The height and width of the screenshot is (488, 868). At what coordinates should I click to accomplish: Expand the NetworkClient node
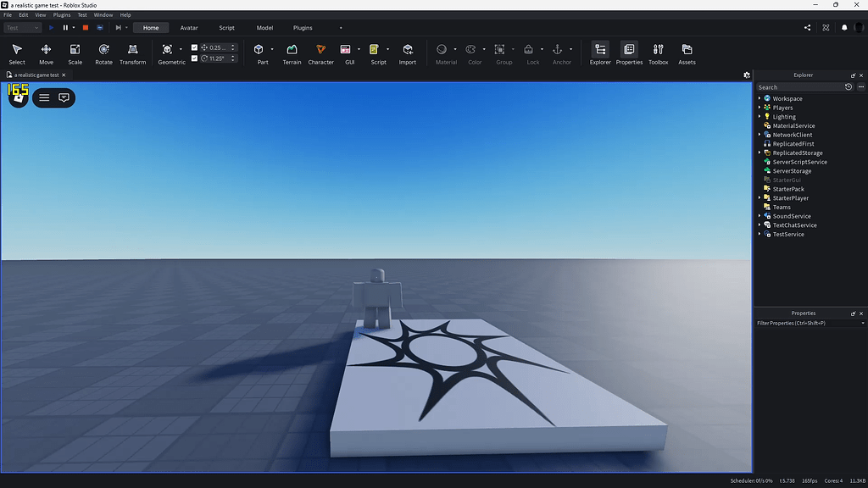(x=759, y=135)
